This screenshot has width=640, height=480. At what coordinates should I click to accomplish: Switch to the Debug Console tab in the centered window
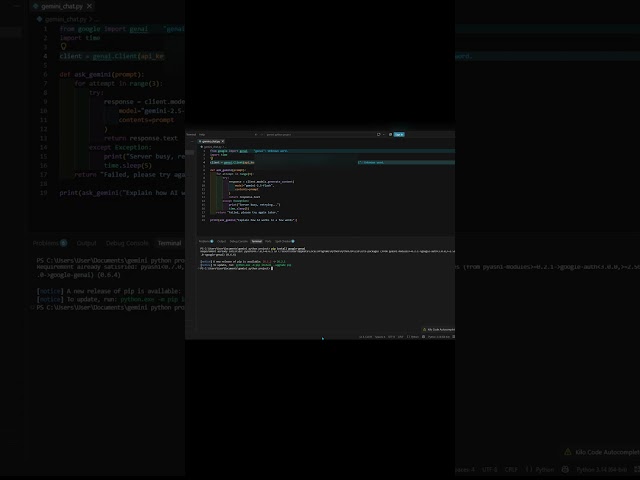coord(239,241)
